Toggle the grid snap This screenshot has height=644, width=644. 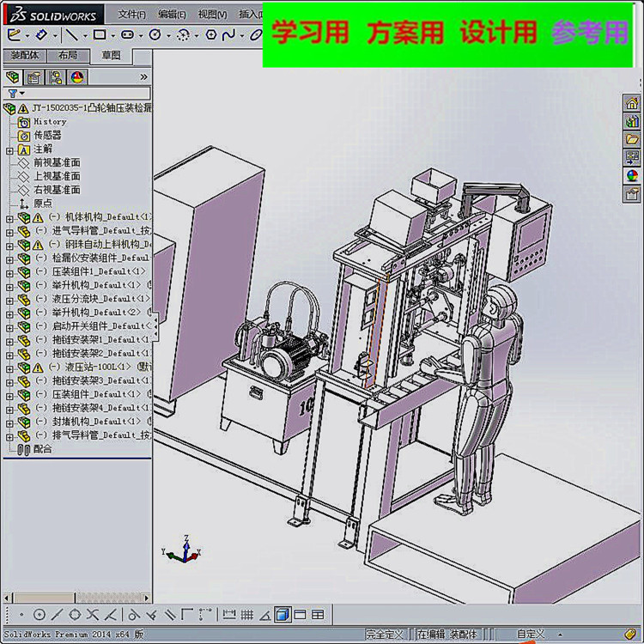[246, 615]
